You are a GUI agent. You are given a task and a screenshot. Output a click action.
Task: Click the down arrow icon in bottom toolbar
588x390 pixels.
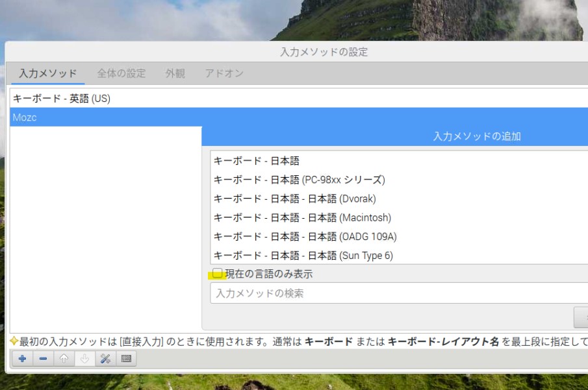tap(84, 359)
